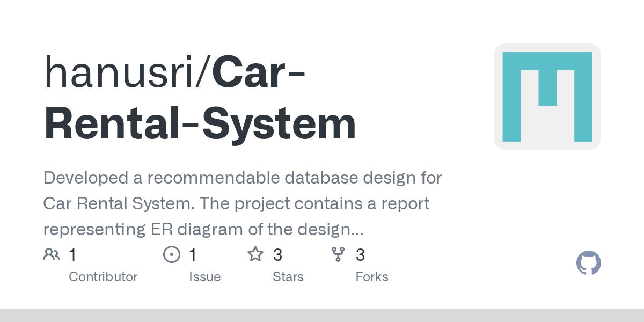Image resolution: width=644 pixels, height=322 pixels.
Task: Click the Contributor label
Action: click(x=103, y=277)
